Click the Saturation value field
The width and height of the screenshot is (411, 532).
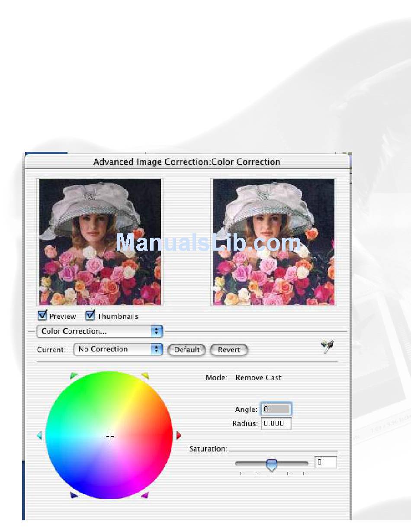(326, 462)
